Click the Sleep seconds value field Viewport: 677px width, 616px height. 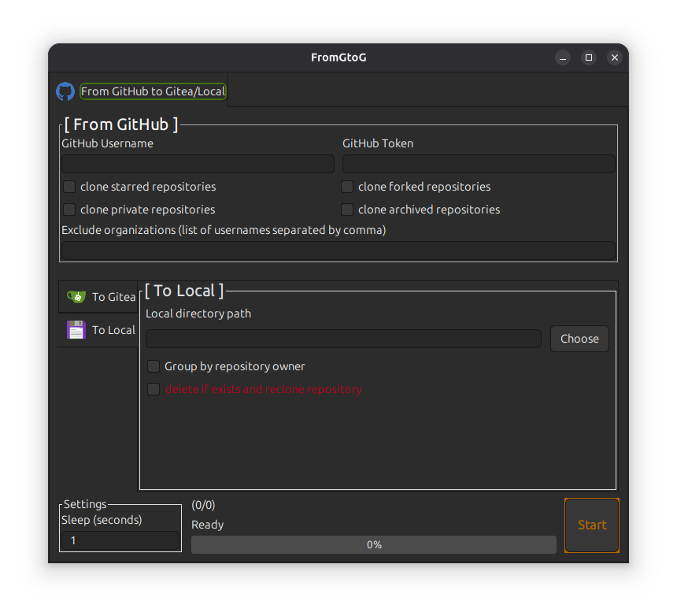(120, 540)
